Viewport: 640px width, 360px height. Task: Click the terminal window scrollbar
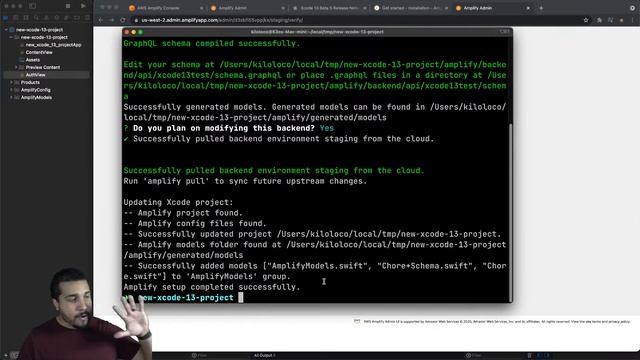pos(511,212)
